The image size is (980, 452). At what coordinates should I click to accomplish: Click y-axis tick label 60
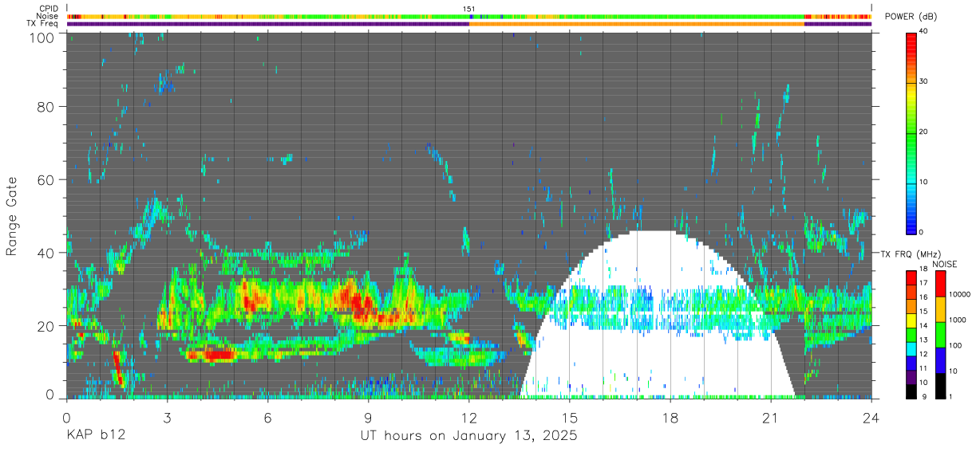[x=46, y=180]
